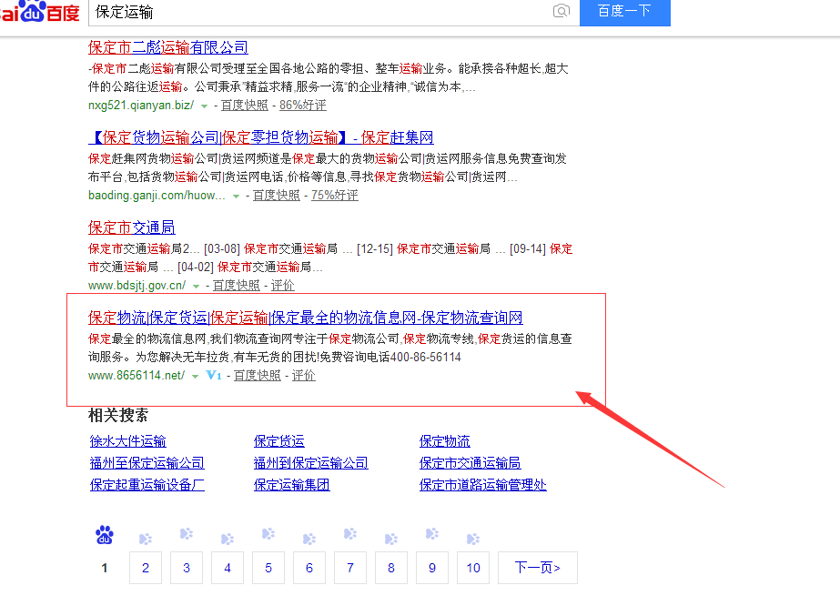
Task: Go to results page 4
Action: [x=228, y=568]
